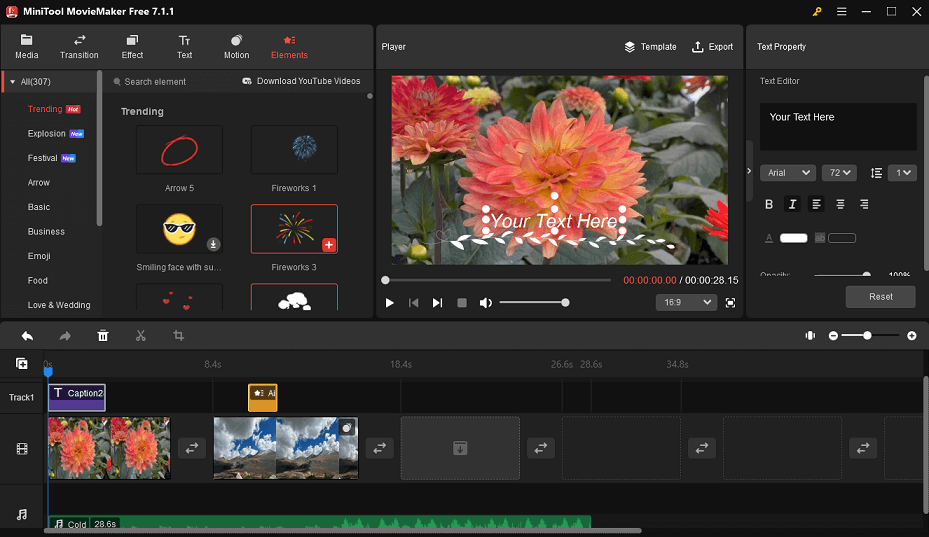Click the Export button
Screen dimensions: 929x537
tap(712, 47)
